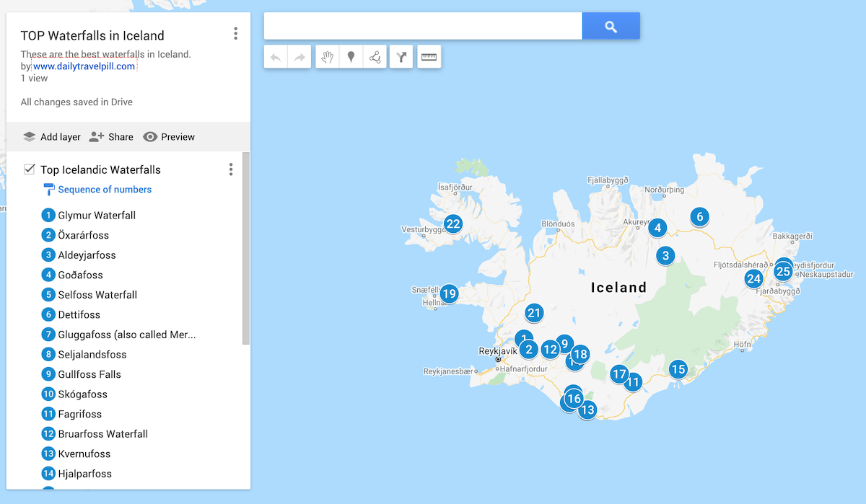Choose the add marker pin tool
The image size is (866, 504).
pyautogui.click(x=351, y=58)
